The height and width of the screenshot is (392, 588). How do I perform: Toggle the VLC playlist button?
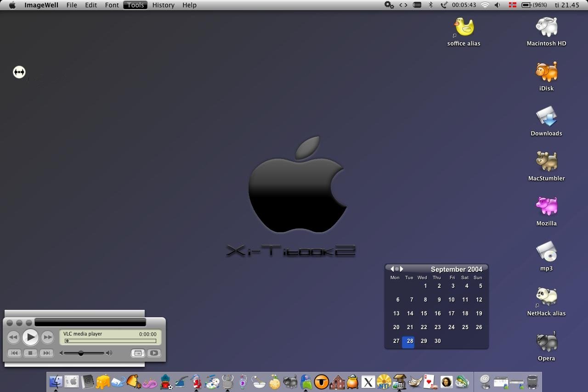click(x=138, y=353)
